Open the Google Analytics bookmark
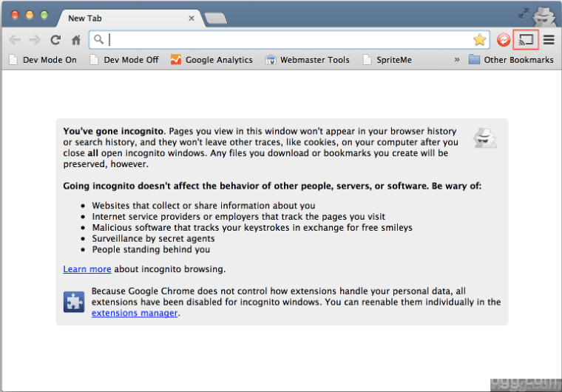The width and height of the screenshot is (562, 392). [x=211, y=59]
